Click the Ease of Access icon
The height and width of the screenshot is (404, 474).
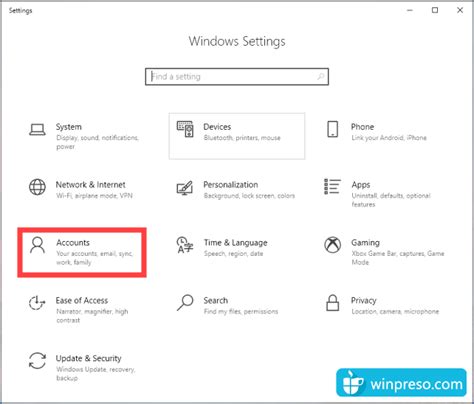coord(37,303)
